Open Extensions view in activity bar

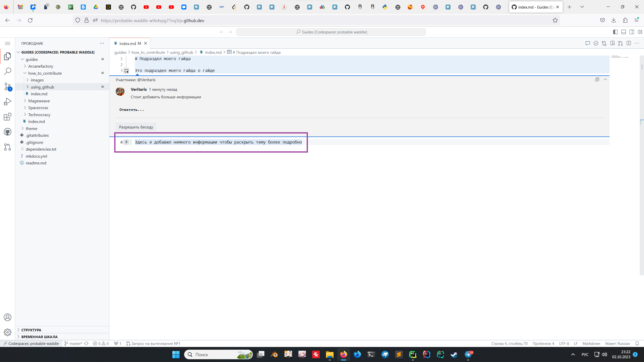8,117
